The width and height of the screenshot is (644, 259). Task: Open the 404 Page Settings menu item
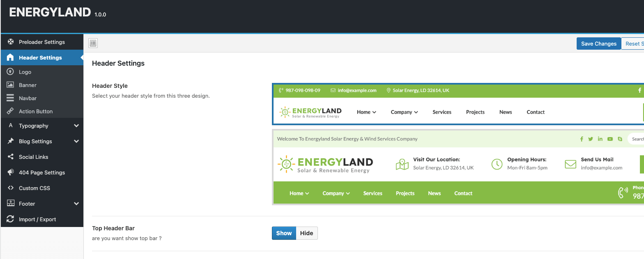[42, 172]
